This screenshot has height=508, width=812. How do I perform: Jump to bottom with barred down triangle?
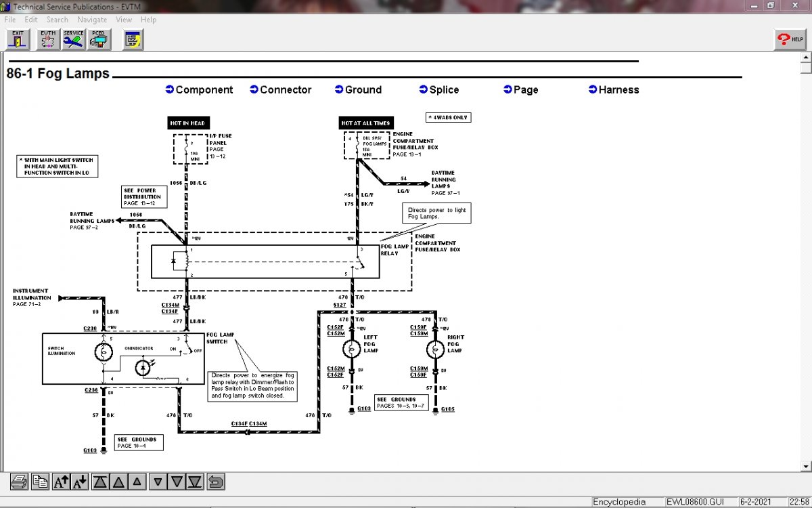pyautogui.click(x=195, y=482)
